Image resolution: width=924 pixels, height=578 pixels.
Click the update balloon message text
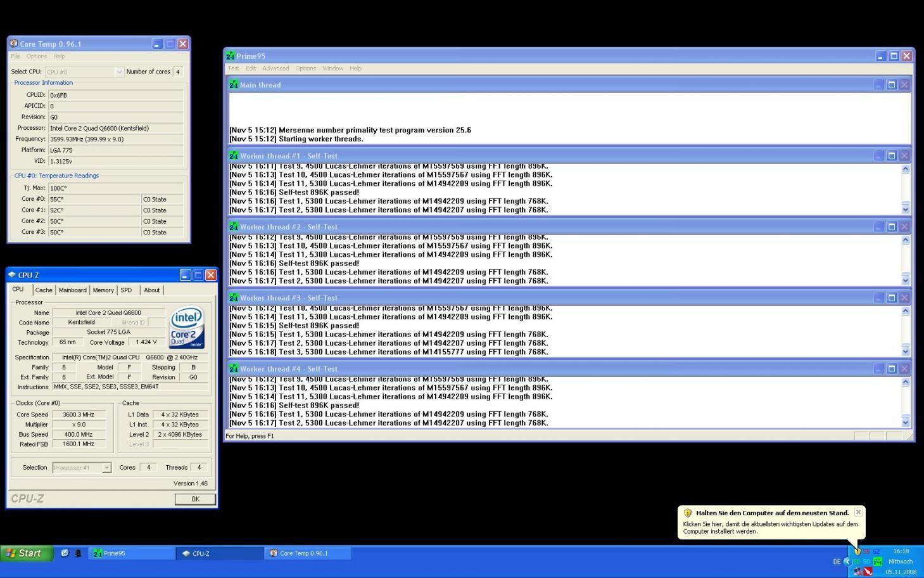[770, 527]
